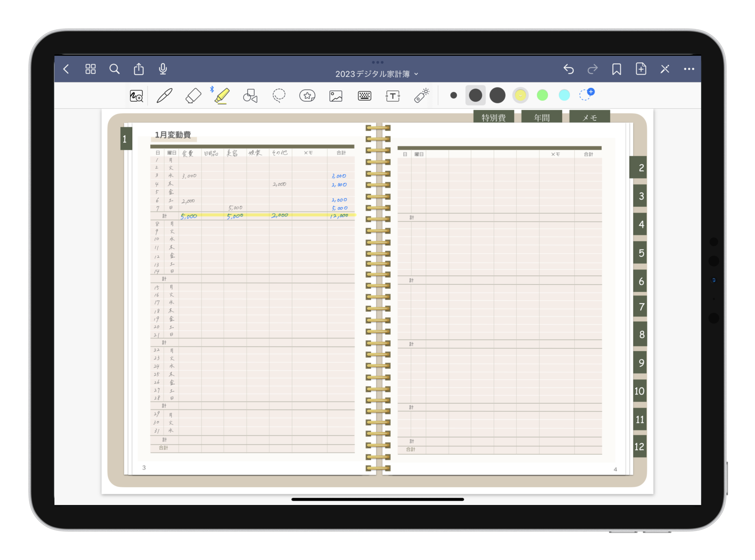755x560 pixels.
Task: Insert an image with Image tool
Action: [x=336, y=96]
